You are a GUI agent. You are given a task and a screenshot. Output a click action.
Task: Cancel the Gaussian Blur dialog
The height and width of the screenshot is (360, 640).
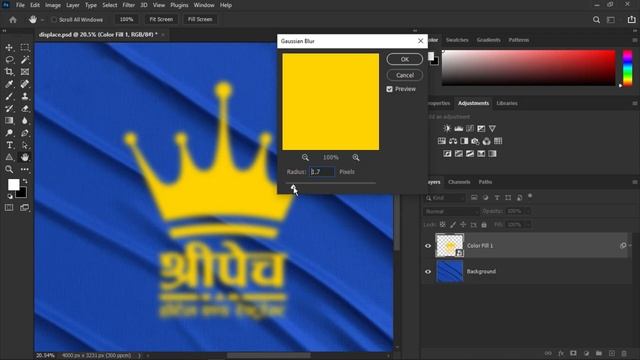pos(404,75)
